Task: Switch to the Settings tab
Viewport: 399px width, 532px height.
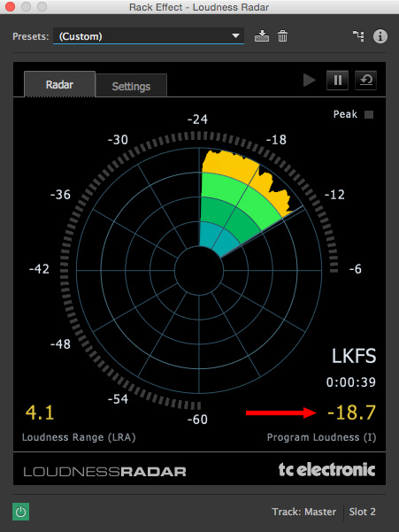Action: pos(131,86)
